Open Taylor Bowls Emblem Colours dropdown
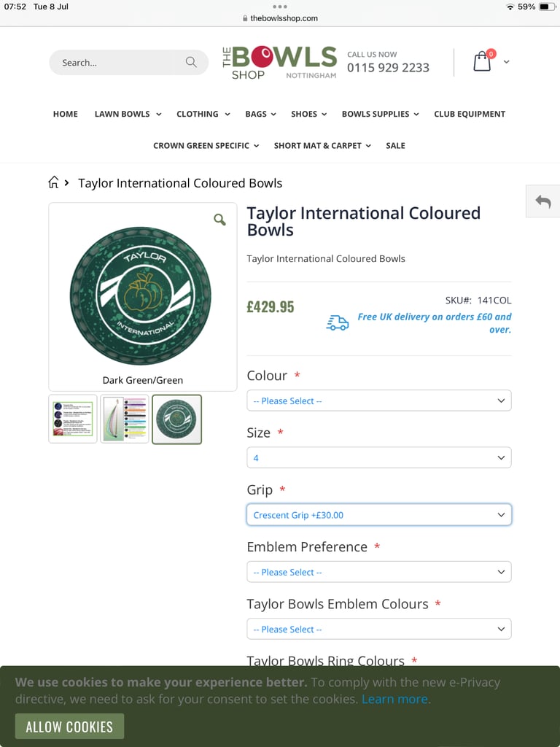Image resolution: width=560 pixels, height=747 pixels. tap(379, 629)
